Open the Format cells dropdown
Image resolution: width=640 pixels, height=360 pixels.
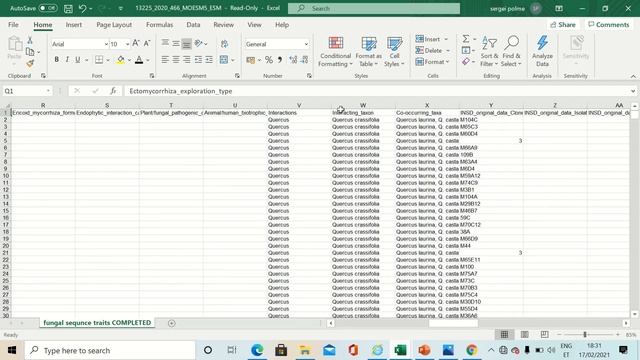click(432, 62)
